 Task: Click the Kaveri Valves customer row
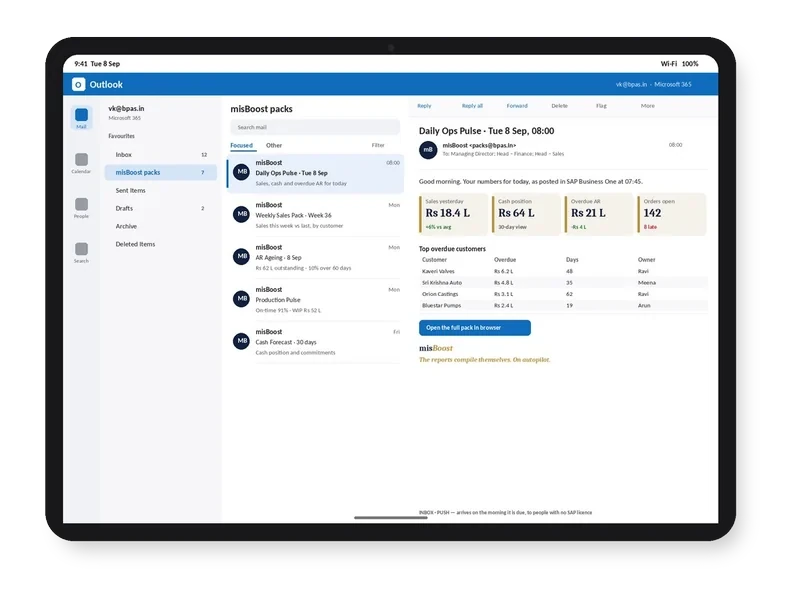pyautogui.click(x=563, y=271)
